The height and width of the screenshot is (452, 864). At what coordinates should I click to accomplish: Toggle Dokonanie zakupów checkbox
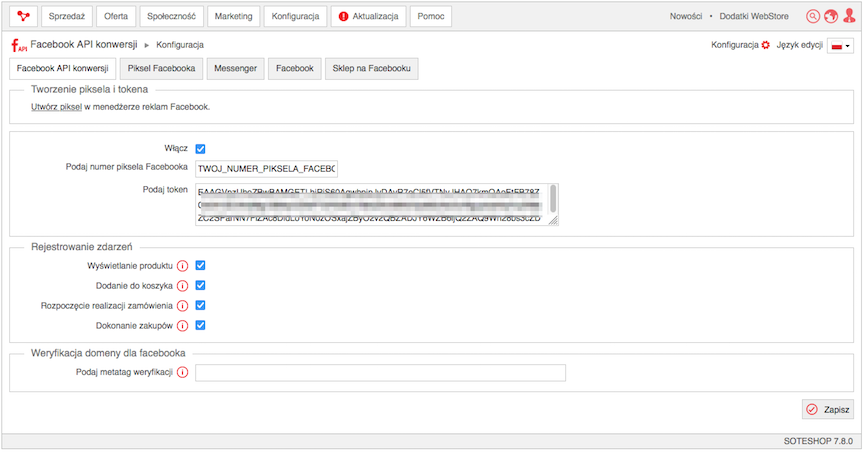click(201, 325)
